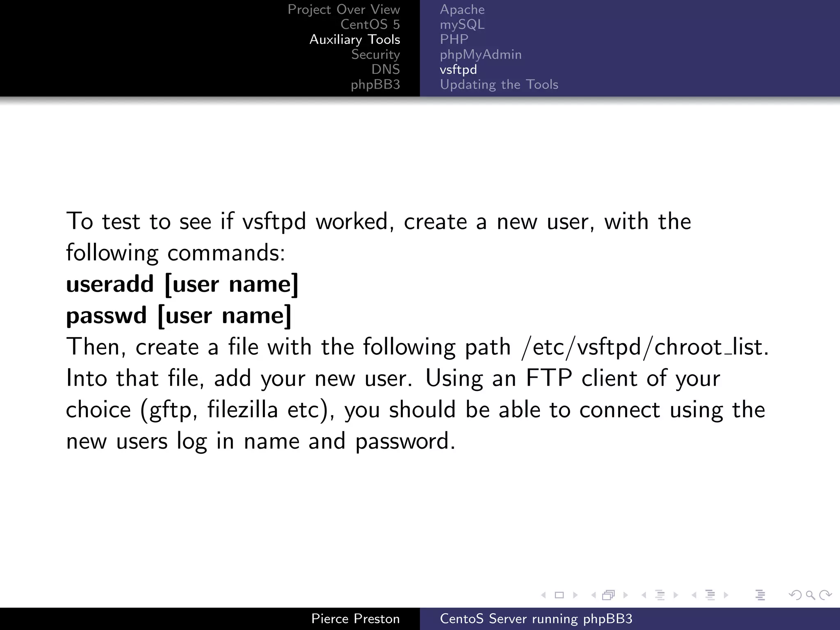Open the DNS section in header
The image size is (840, 630).
pyautogui.click(x=386, y=69)
